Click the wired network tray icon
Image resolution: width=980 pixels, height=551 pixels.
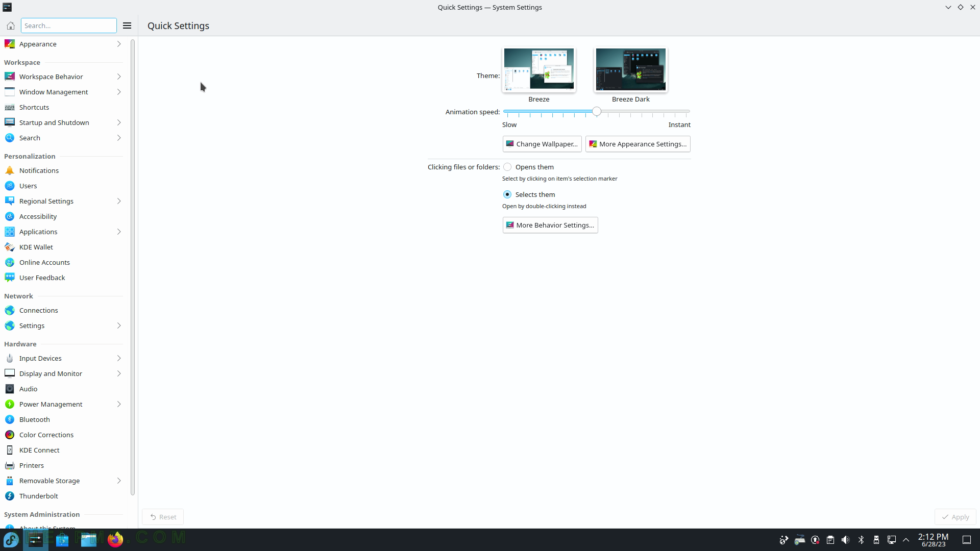892,540
